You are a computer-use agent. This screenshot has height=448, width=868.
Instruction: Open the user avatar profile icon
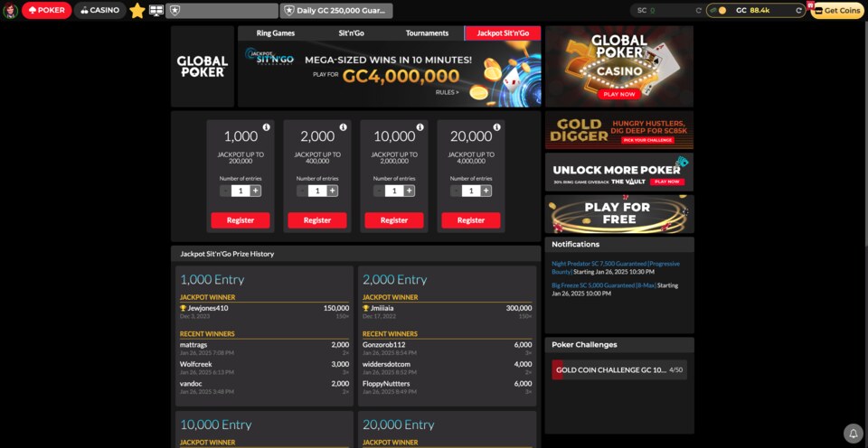(10, 11)
